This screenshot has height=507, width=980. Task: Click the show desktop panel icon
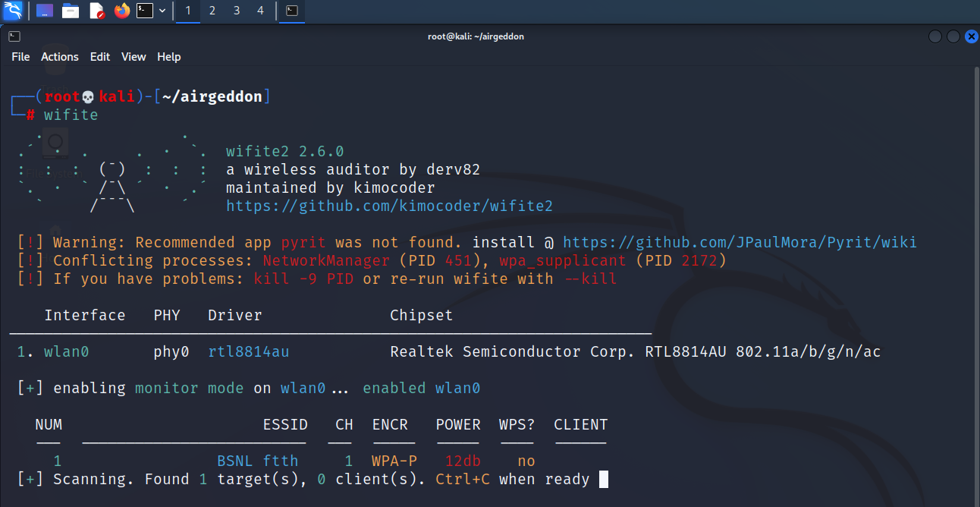pos(45,11)
